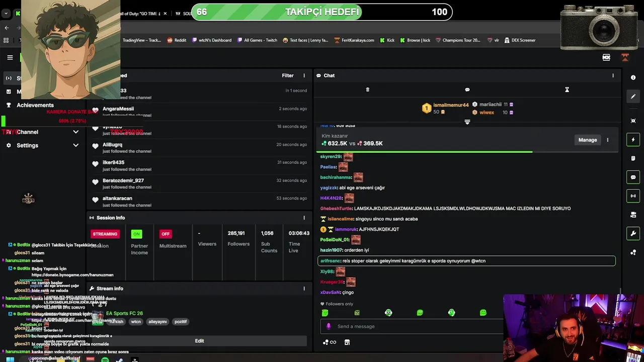Insert the first green emote in the quick bar
The image size is (644, 362).
[325, 313]
